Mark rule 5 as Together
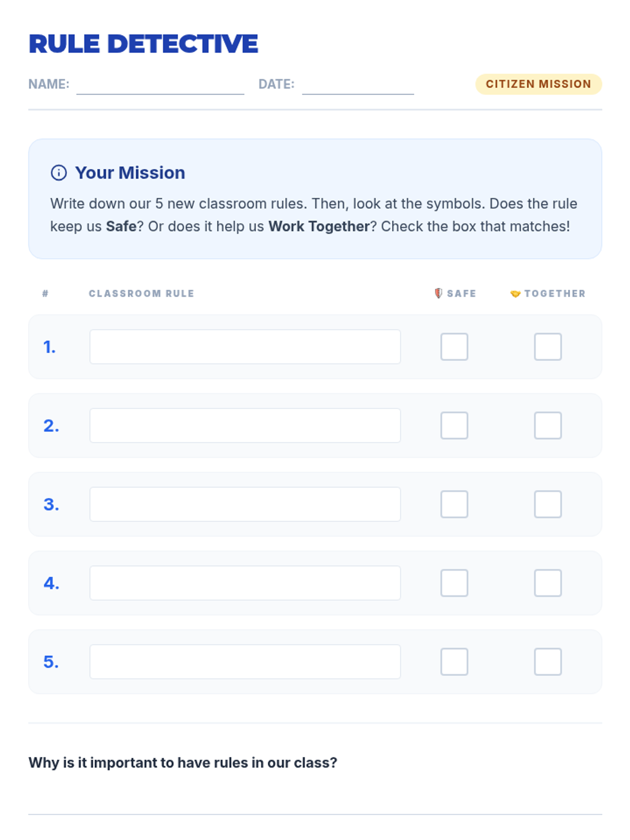 pos(548,661)
